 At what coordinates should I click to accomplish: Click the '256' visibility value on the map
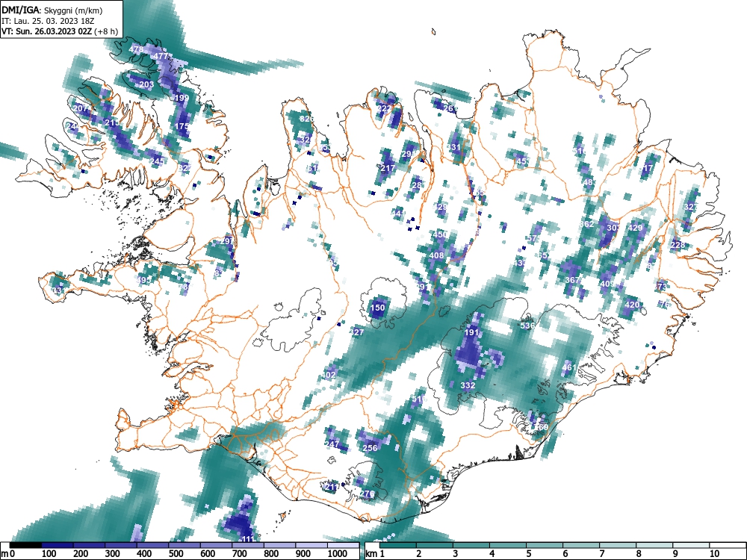point(371,448)
